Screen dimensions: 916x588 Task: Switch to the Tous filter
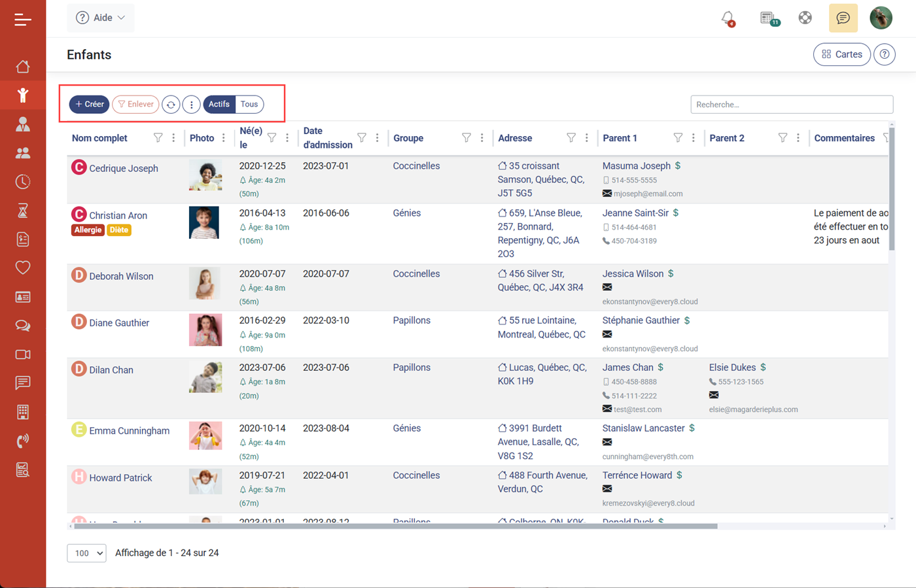coord(249,104)
